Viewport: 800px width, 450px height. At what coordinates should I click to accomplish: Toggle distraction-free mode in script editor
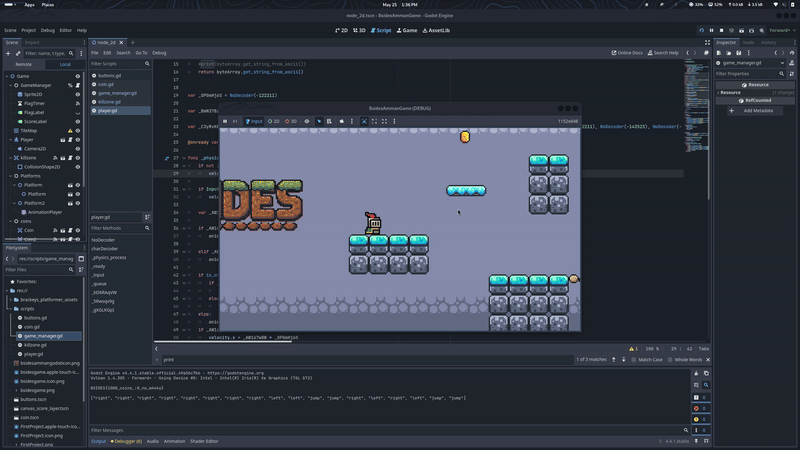point(707,43)
